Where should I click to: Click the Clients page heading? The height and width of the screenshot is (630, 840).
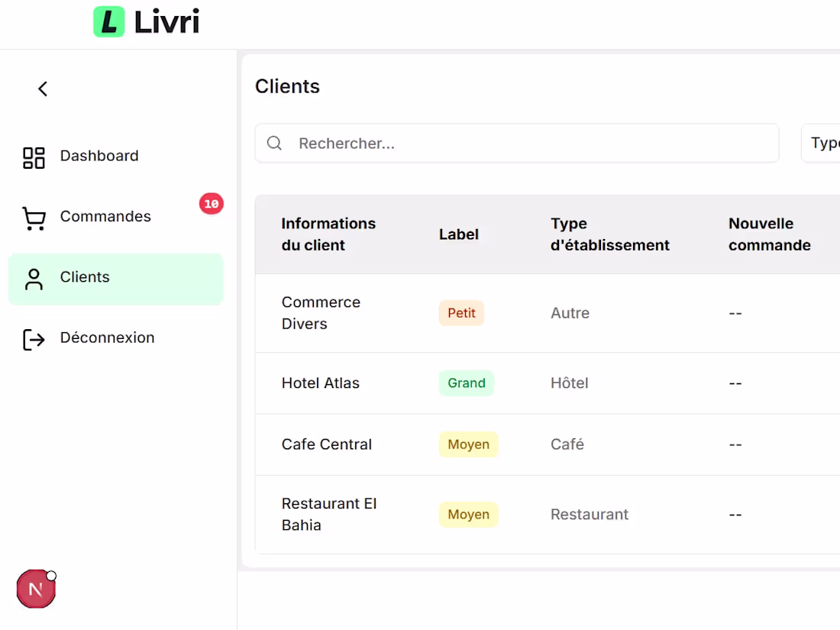point(287,86)
